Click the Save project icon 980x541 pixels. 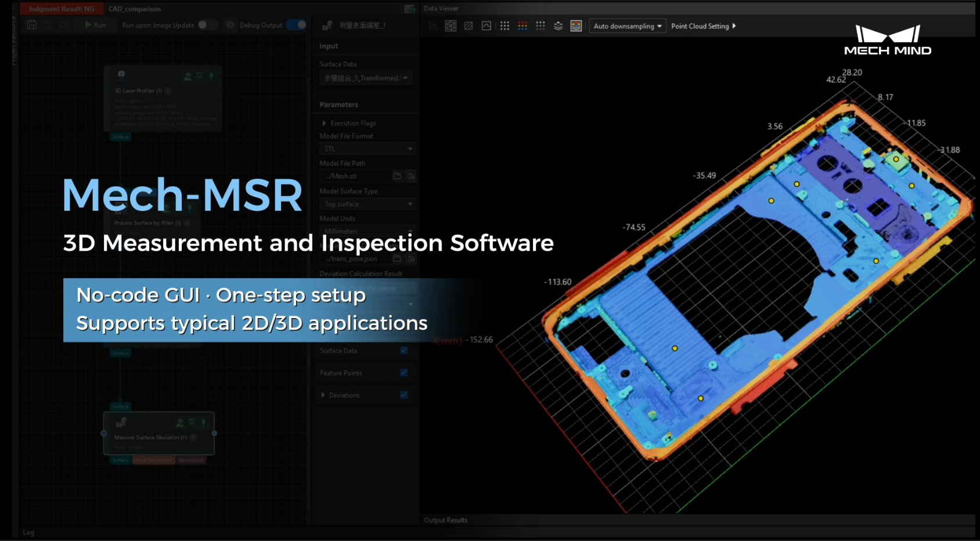(31, 25)
